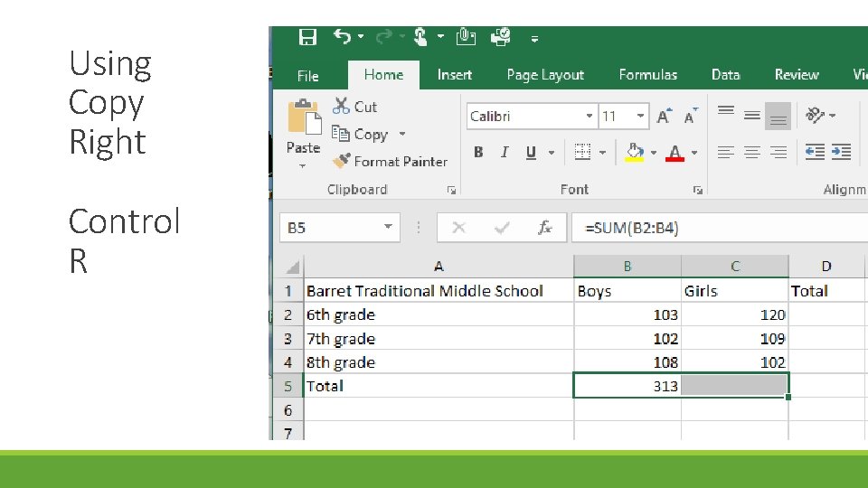Open the font size 11 dropdown
This screenshot has height=488, width=868.
pos(640,117)
